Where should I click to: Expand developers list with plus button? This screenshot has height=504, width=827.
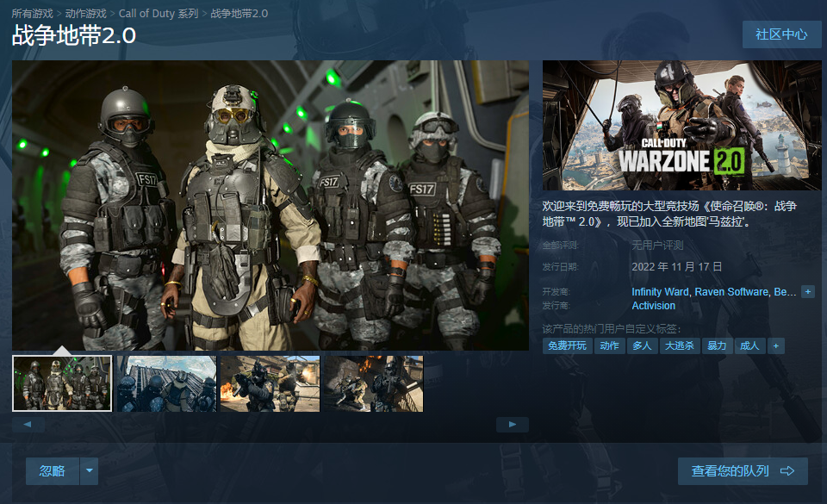click(x=807, y=292)
